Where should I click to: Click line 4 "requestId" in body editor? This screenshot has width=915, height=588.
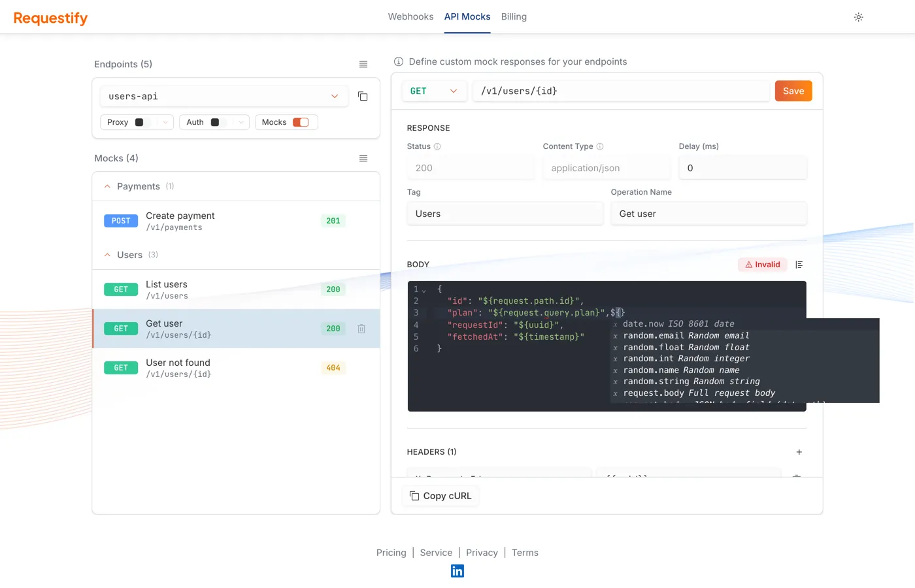(505, 325)
